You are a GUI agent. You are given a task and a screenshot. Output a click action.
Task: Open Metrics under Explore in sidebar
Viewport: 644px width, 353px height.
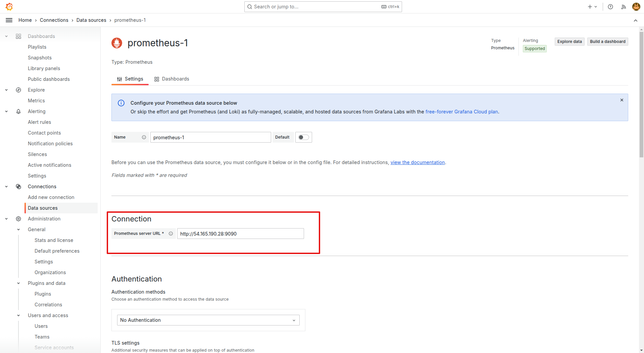pyautogui.click(x=36, y=101)
